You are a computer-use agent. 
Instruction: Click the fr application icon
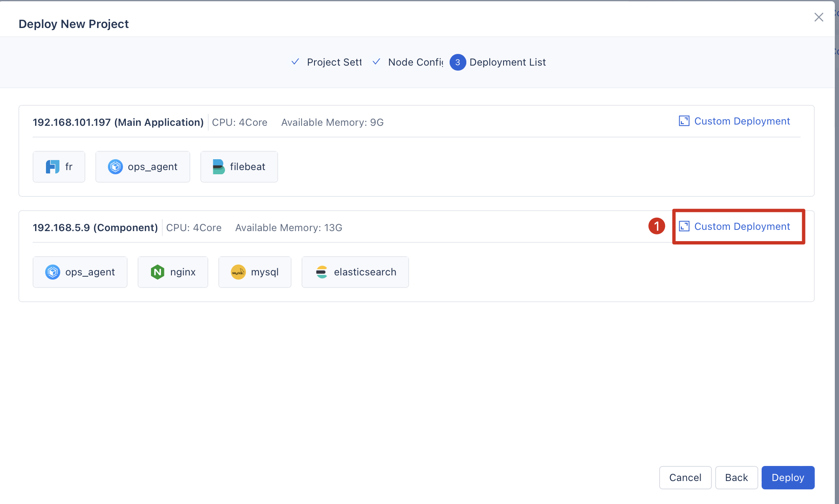click(x=52, y=167)
